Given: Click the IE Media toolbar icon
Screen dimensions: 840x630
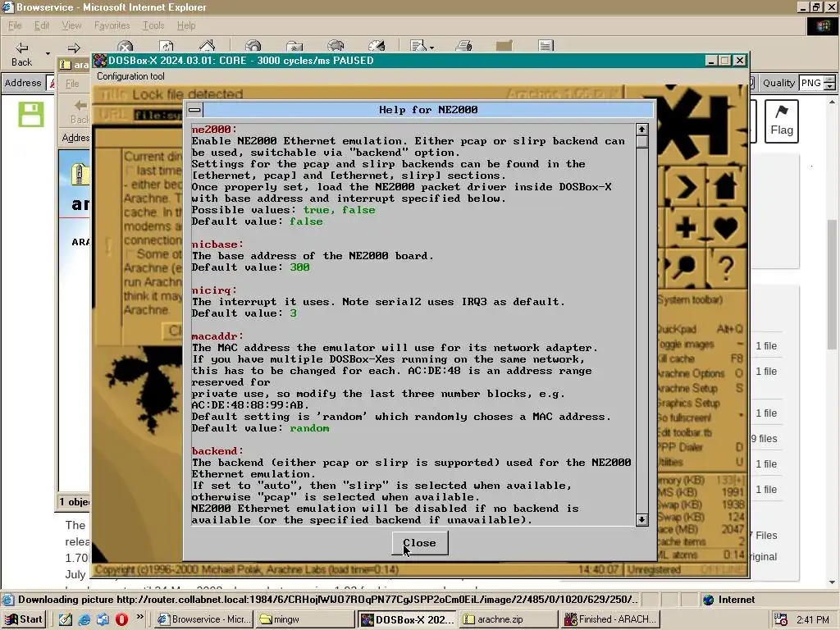Looking at the screenshot, I should (x=336, y=47).
